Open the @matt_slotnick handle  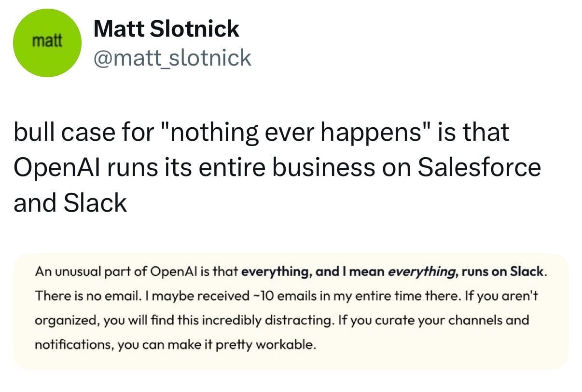172,58
